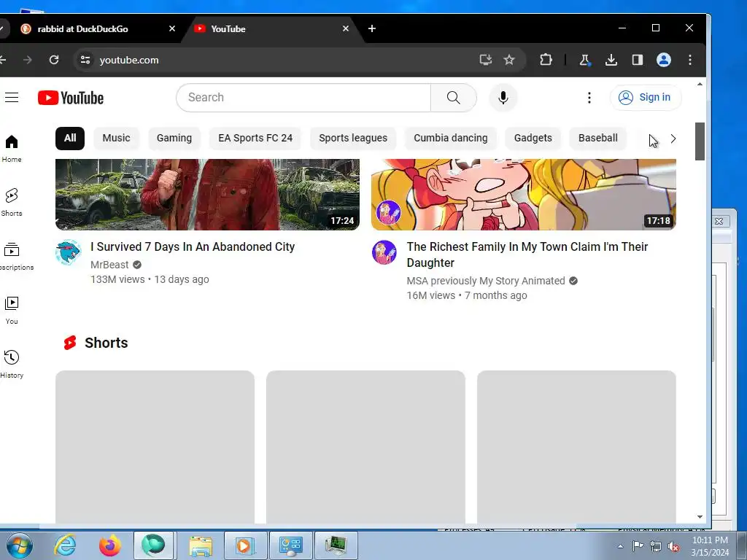Click the Shorts section heading
The image size is (747, 560).
(x=106, y=343)
